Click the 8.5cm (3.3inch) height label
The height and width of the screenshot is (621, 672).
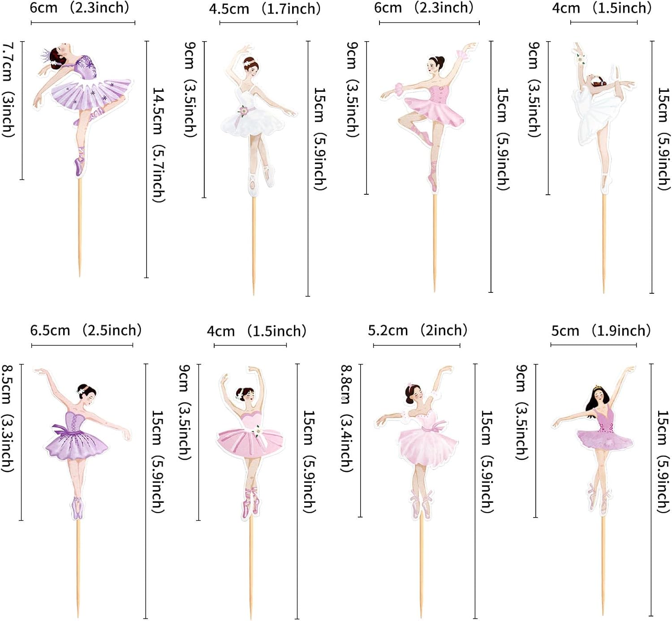[x=7, y=418]
